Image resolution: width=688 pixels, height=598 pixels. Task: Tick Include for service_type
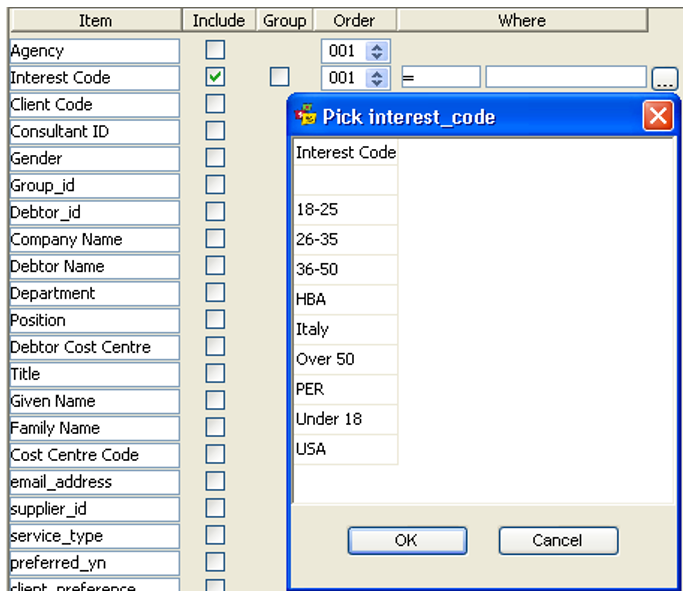coord(215,535)
